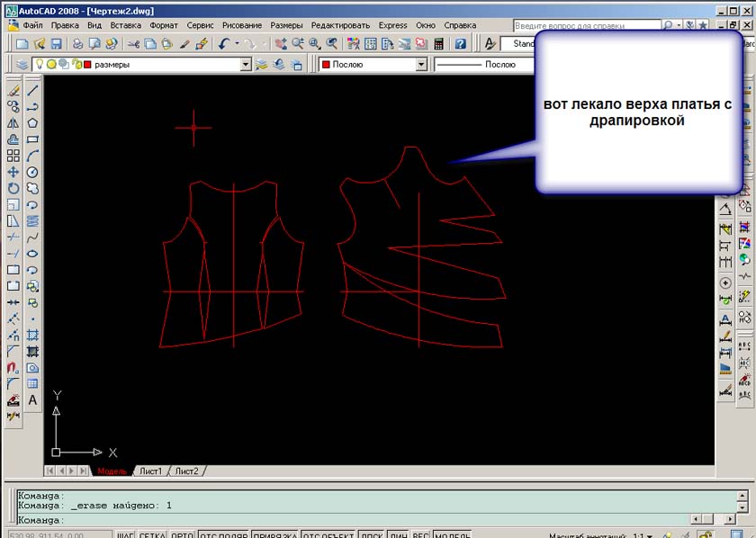Select the Copy Object tool
Image resolution: width=756 pixels, height=538 pixels.
tap(13, 106)
